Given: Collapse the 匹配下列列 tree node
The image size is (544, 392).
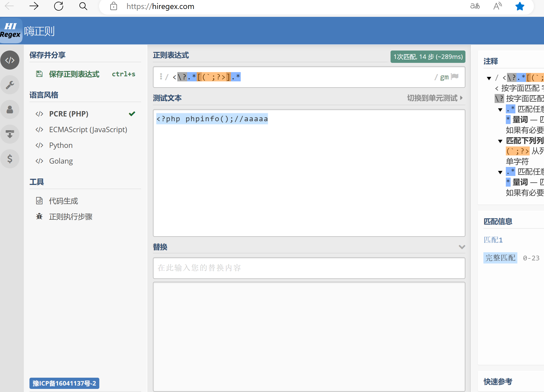Looking at the screenshot, I should pos(500,141).
